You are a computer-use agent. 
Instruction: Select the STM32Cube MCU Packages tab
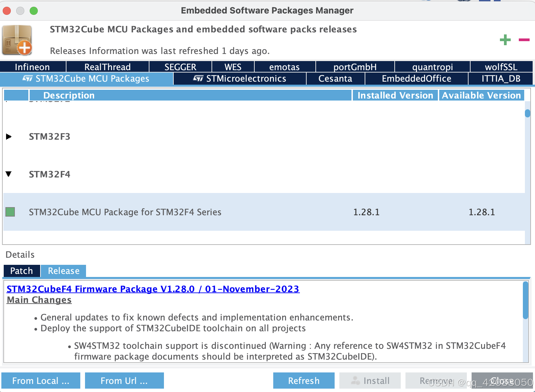(86, 79)
